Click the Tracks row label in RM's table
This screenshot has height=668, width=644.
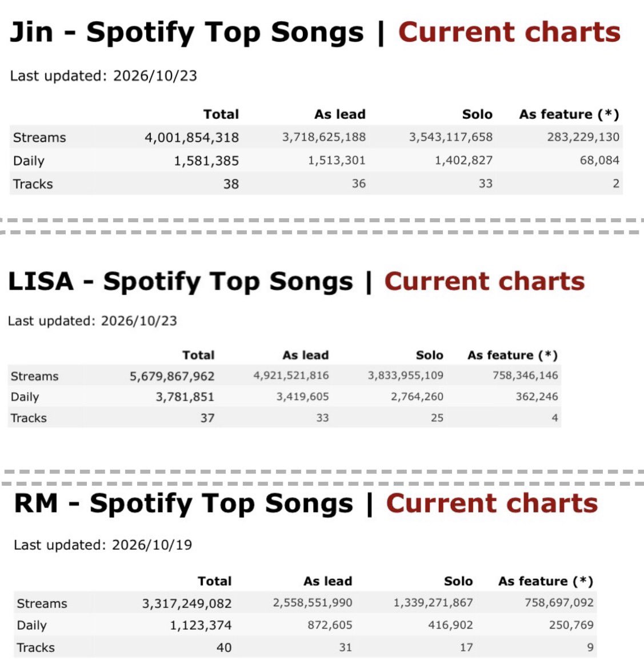point(36,647)
